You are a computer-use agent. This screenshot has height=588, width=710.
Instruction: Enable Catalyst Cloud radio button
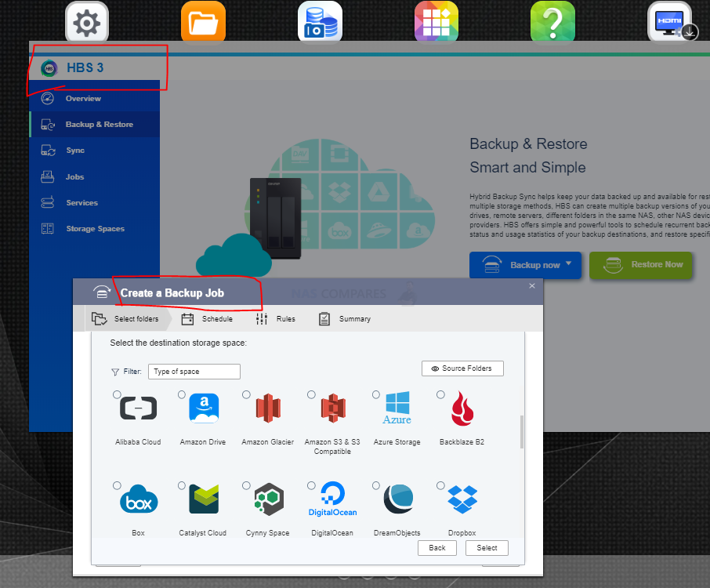coord(182,485)
